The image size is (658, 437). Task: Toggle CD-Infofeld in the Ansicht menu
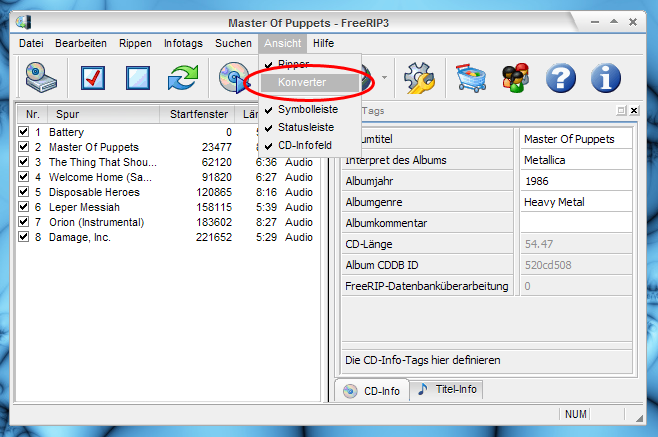310,145
